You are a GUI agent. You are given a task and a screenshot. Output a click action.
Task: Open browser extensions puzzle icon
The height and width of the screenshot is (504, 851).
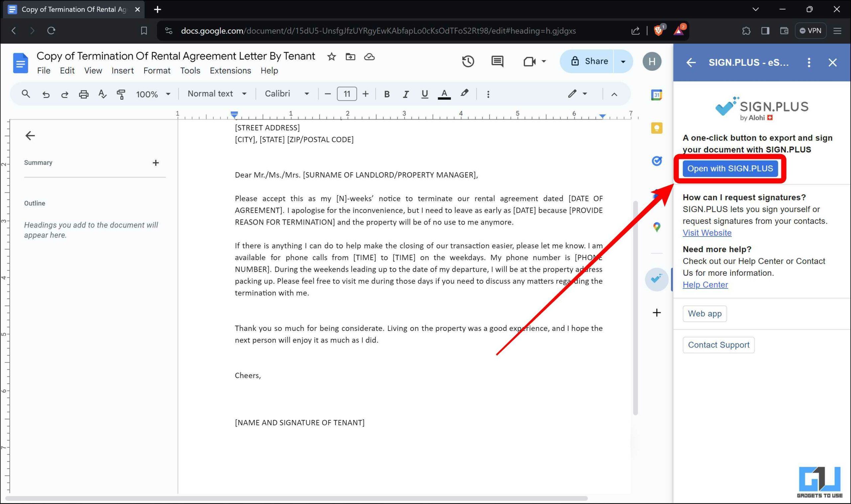tap(746, 31)
